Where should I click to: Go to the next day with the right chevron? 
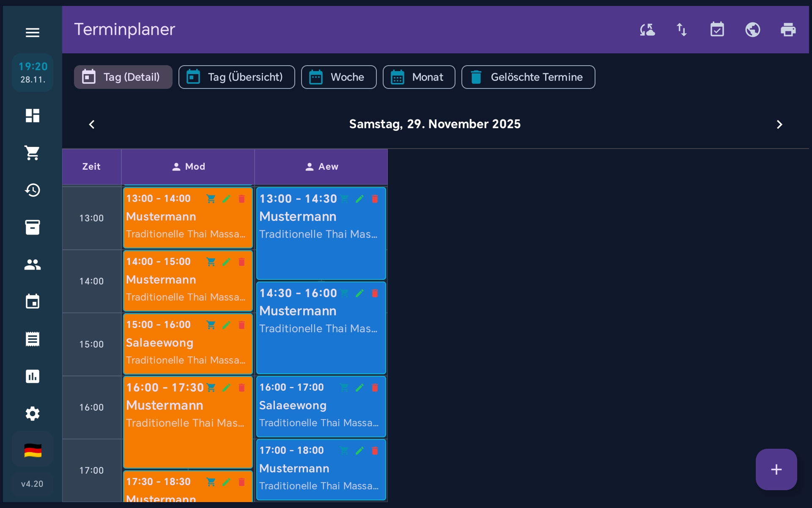pyautogui.click(x=779, y=124)
